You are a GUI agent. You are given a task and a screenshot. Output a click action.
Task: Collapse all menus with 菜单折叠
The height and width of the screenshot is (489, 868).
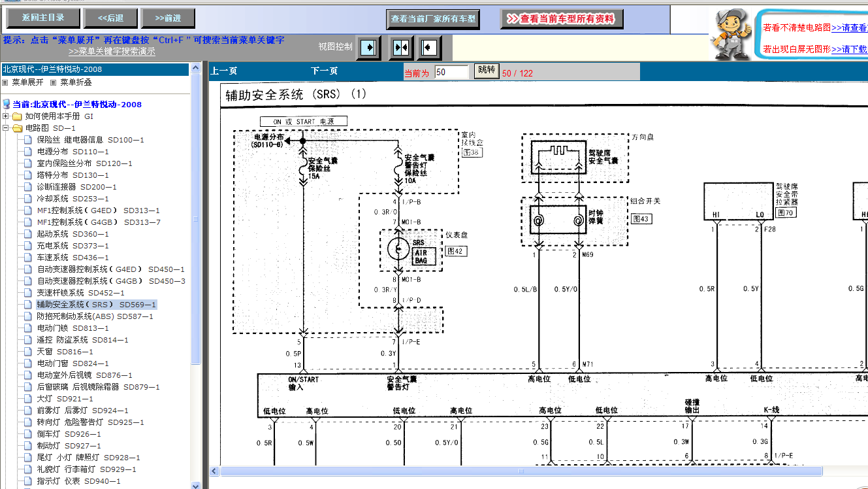coord(76,82)
